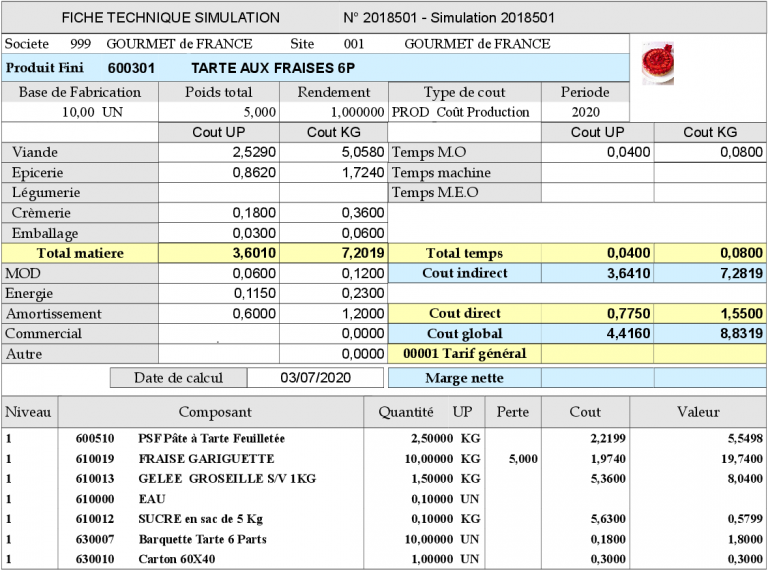
Task: Select the PSF Pâte à Tarte Feuilletée row
Action: click(x=211, y=438)
